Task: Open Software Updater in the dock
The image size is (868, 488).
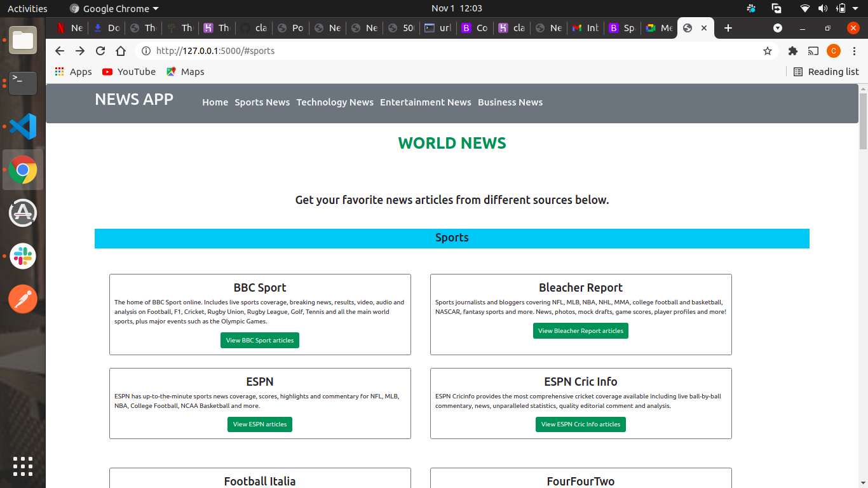Action: point(23,213)
